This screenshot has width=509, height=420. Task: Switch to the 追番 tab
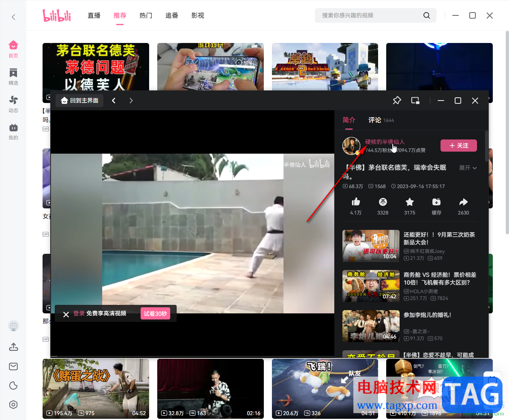(172, 15)
